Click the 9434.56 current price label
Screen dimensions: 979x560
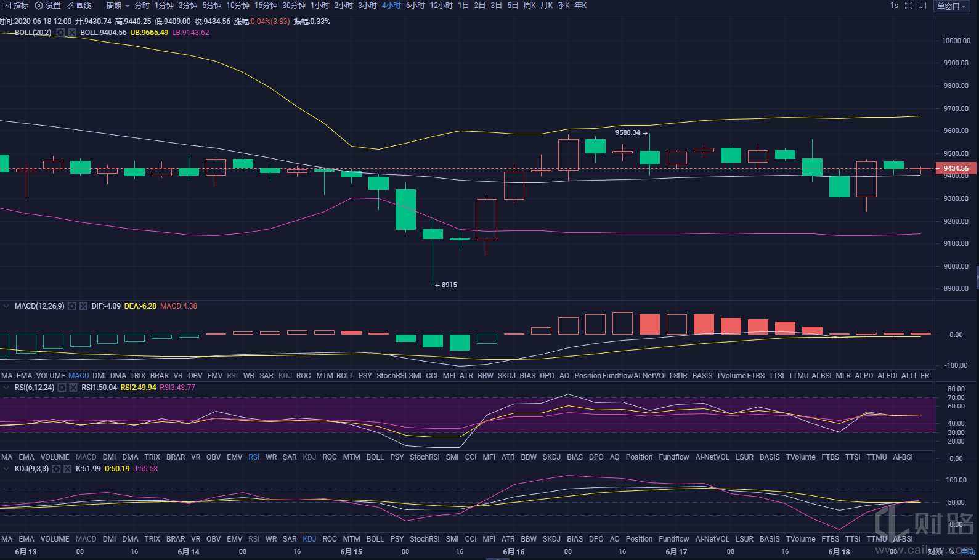[x=956, y=168]
